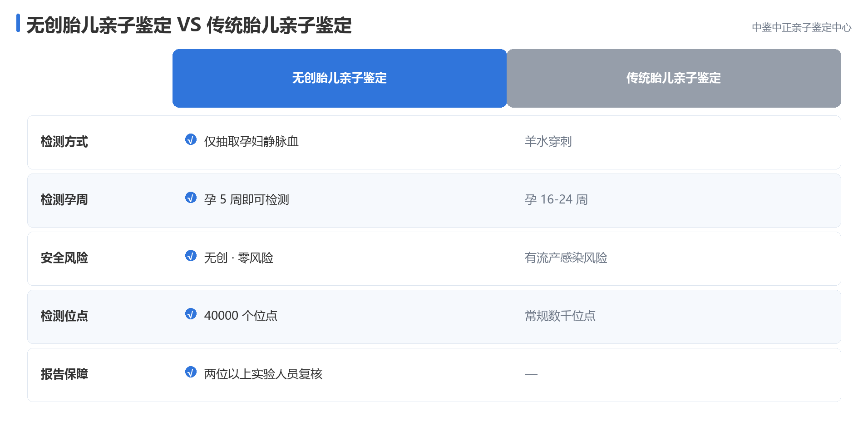Click the text 无创 · 零风险

(x=239, y=258)
